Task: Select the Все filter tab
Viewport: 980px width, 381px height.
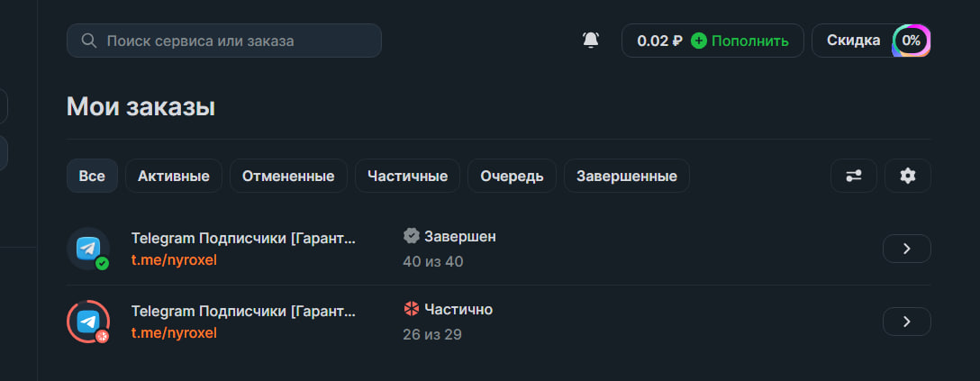Action: pyautogui.click(x=92, y=176)
